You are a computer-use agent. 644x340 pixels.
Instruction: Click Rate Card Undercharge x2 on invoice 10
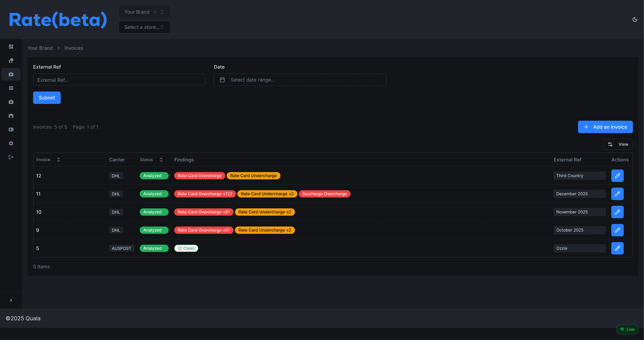[x=265, y=212]
